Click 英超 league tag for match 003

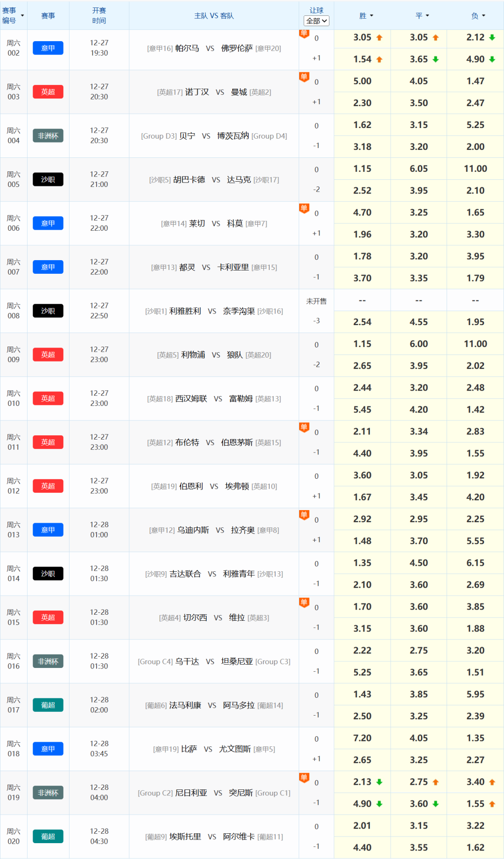click(48, 92)
